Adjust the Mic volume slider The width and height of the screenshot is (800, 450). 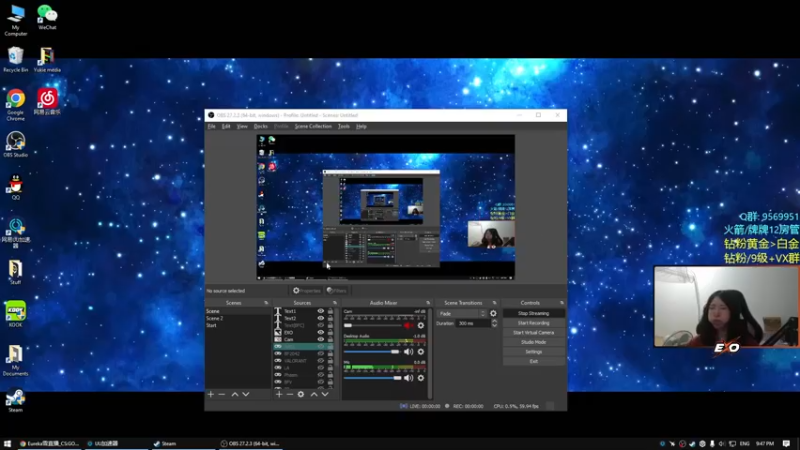pyautogui.click(x=372, y=378)
